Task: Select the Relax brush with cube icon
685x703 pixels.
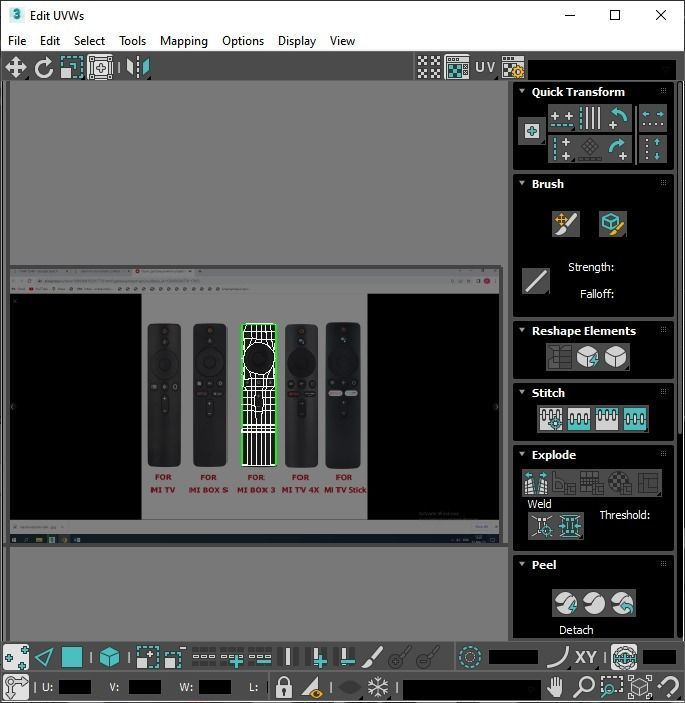Action: coord(612,224)
